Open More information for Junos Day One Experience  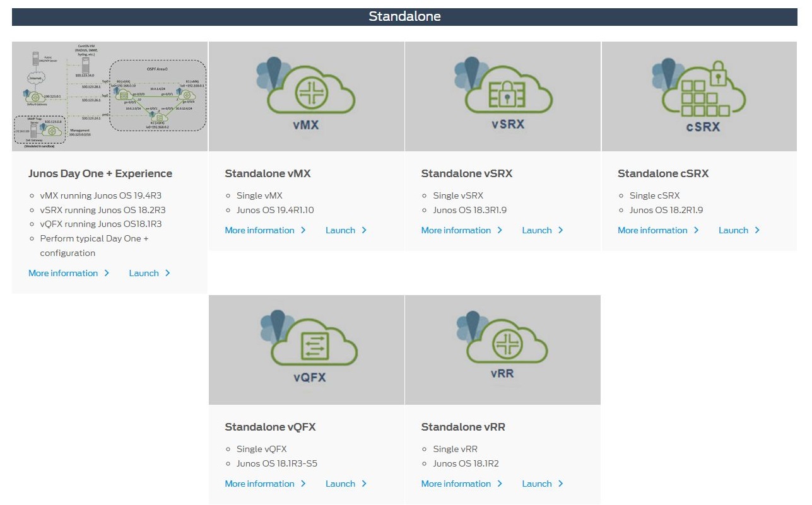[x=64, y=273]
